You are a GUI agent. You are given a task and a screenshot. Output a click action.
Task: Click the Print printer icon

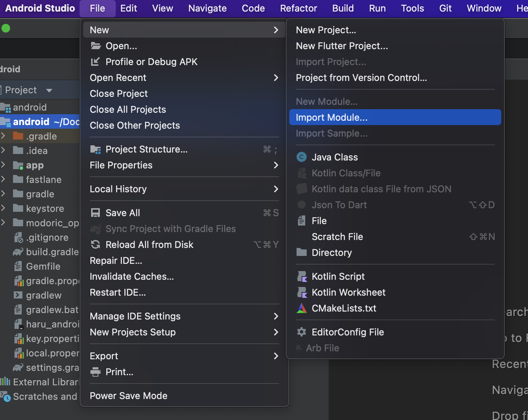pyautogui.click(x=95, y=372)
